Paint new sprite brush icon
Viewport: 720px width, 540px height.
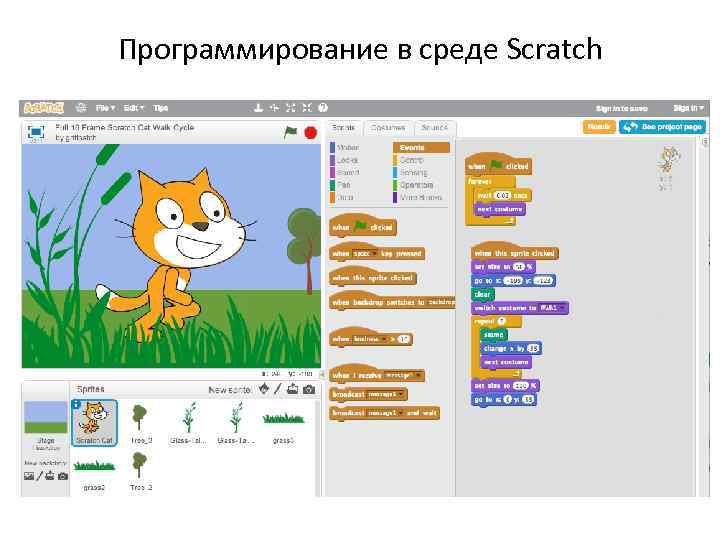point(277,389)
